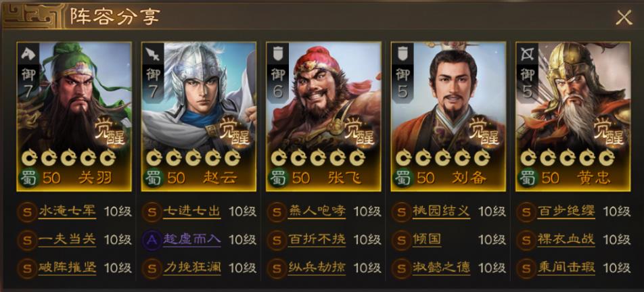This screenshot has height=292, width=644.
Task: Close the 阵容分享 panel
Action: (624, 17)
